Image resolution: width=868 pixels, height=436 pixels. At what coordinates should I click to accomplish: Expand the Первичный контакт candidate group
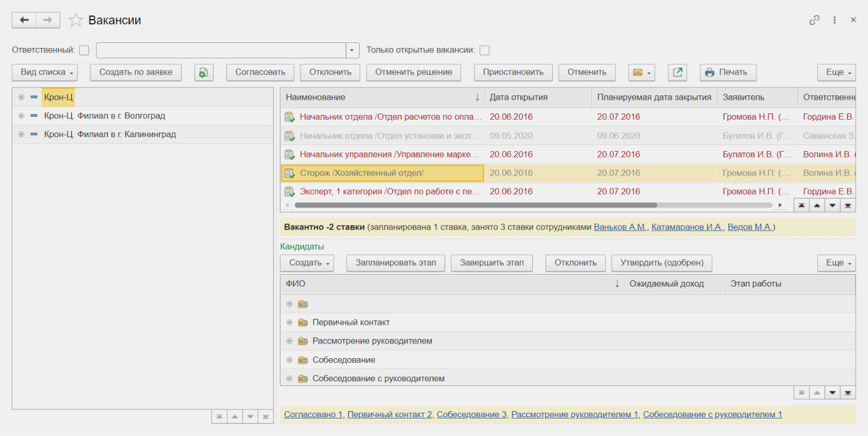point(289,323)
